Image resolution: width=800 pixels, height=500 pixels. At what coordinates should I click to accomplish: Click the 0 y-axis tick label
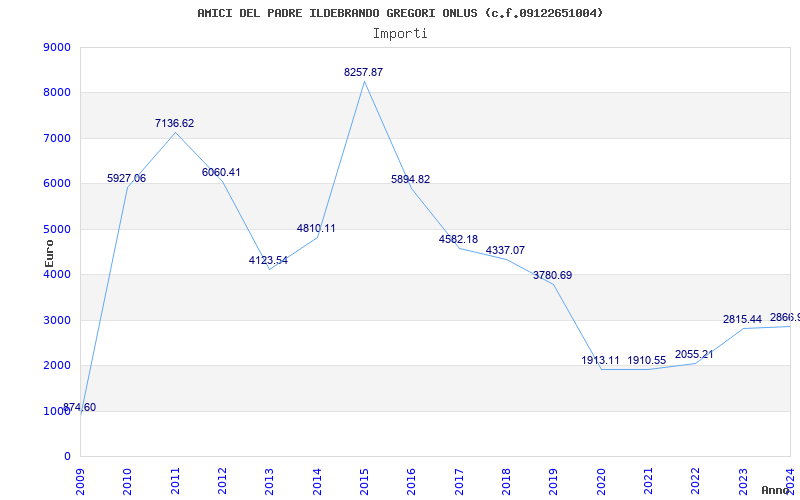pyautogui.click(x=67, y=457)
